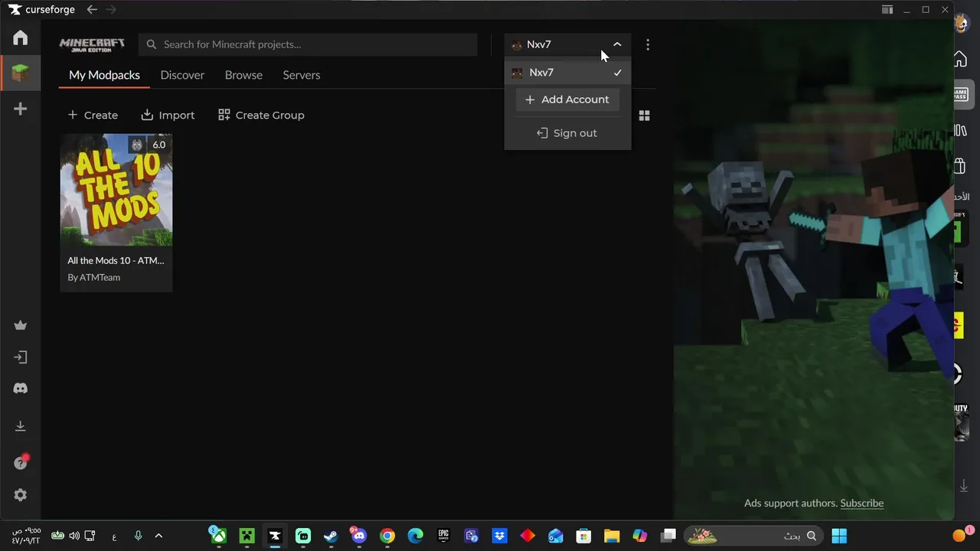Open Epic Games launcher from taskbar
The width and height of the screenshot is (980, 551).
coord(443,536)
